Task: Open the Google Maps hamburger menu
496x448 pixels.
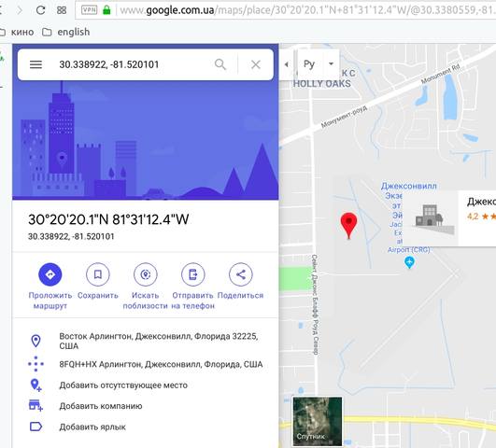Action: 35,64
